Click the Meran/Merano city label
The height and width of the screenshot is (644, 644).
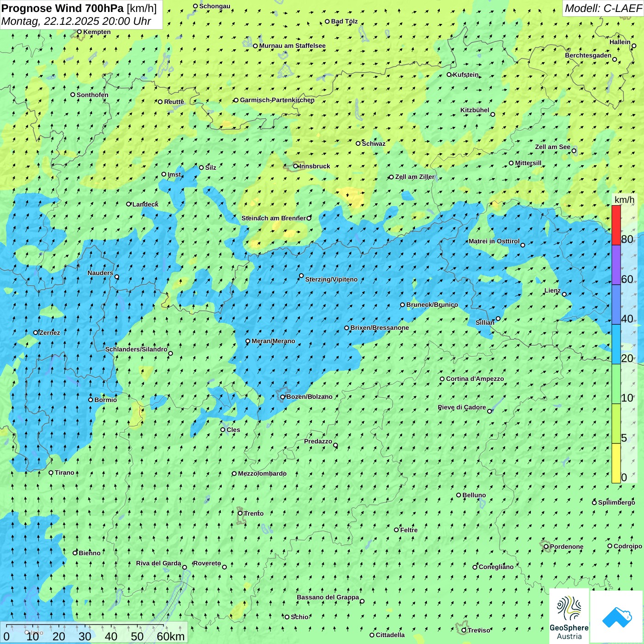pos(273,341)
